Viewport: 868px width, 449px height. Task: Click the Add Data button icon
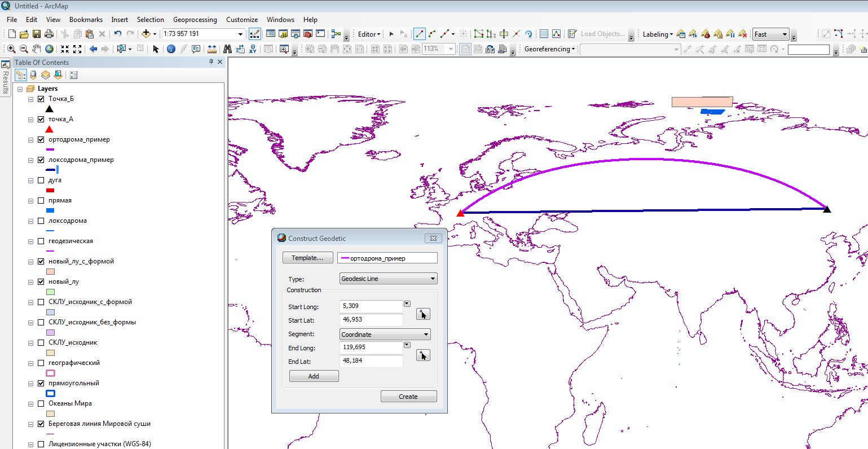coord(146,34)
